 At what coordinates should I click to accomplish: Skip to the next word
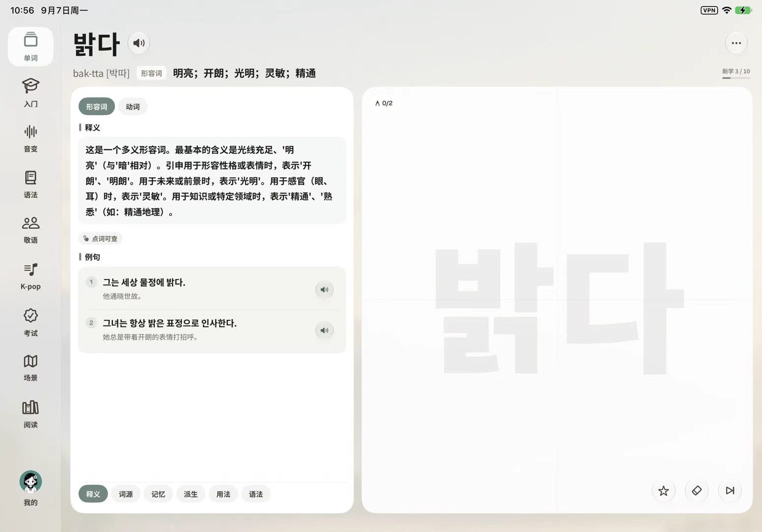point(730,491)
